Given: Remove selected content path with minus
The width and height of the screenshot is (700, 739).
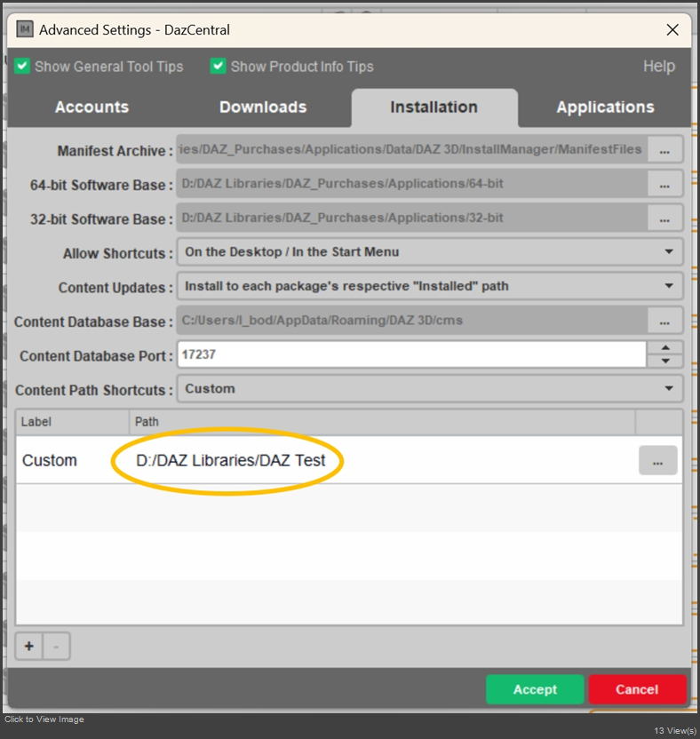Looking at the screenshot, I should click(x=56, y=646).
